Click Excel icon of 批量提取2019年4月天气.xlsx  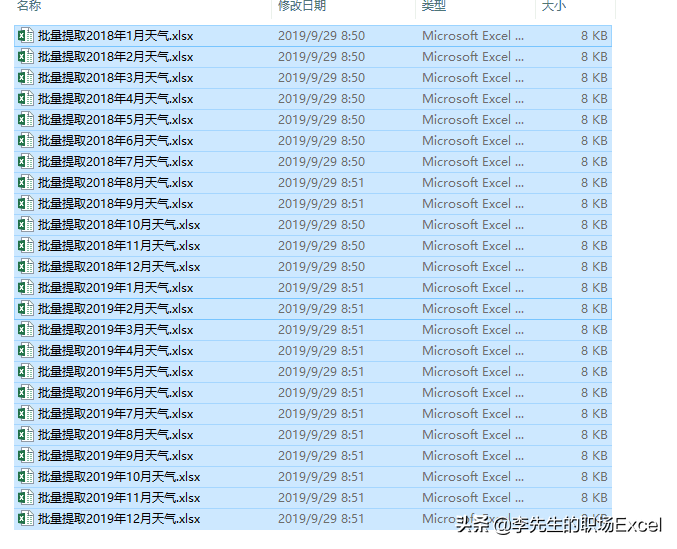coord(25,350)
